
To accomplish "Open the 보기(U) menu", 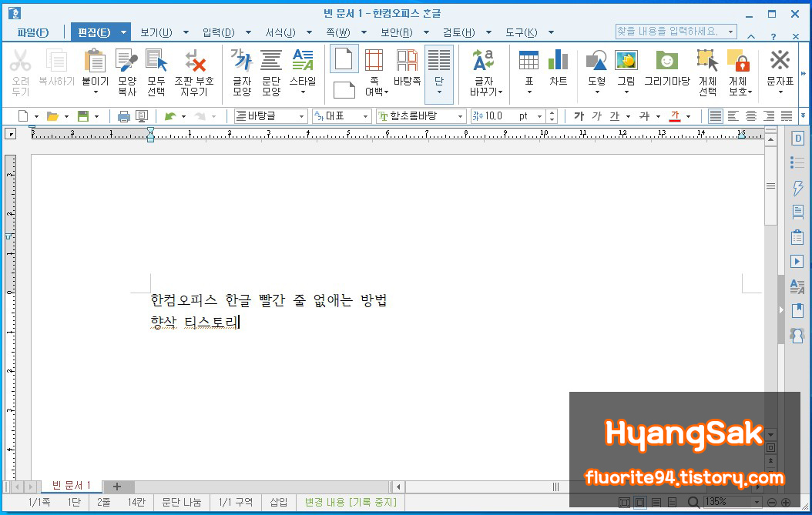I will [x=156, y=32].
